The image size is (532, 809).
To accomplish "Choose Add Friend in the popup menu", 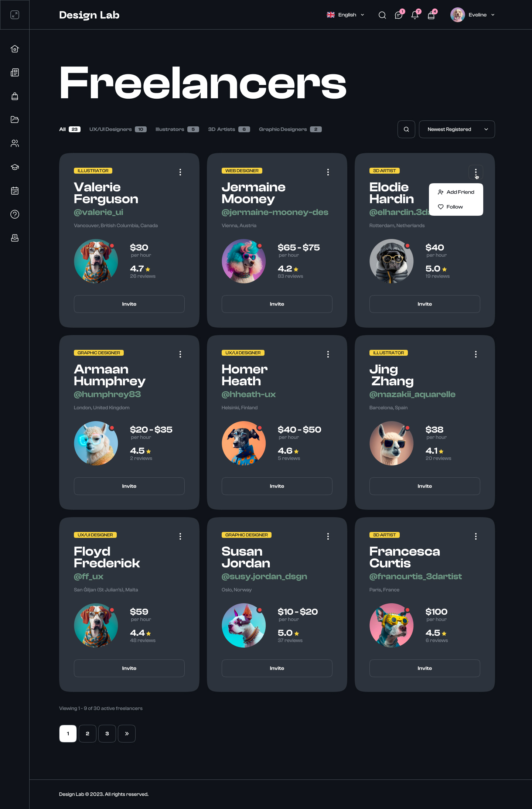I will 456,192.
